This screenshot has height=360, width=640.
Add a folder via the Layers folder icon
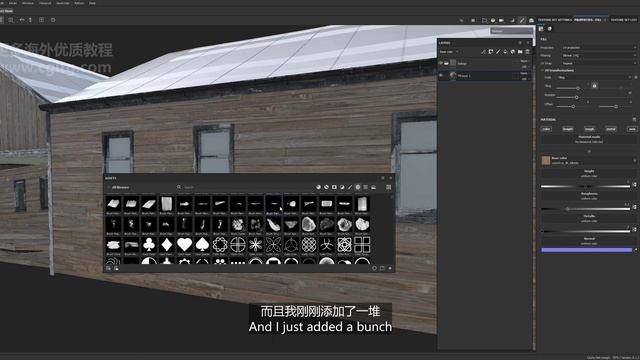pyautogui.click(x=520, y=52)
